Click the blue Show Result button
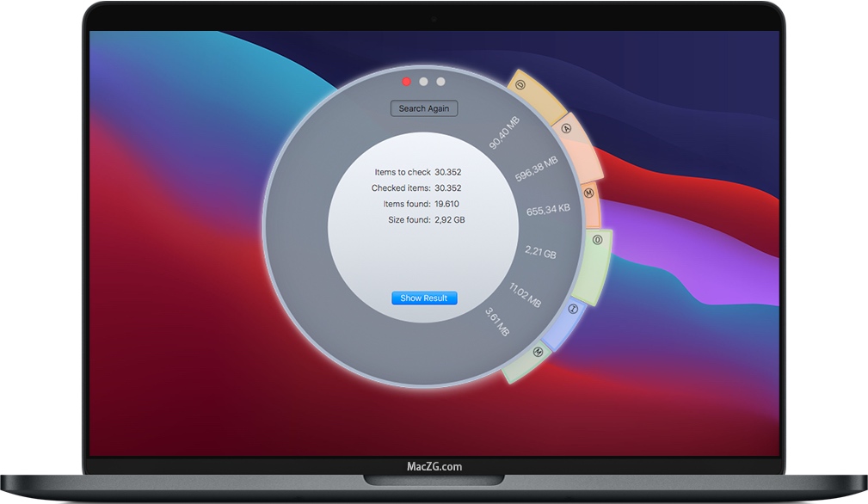 tap(423, 298)
